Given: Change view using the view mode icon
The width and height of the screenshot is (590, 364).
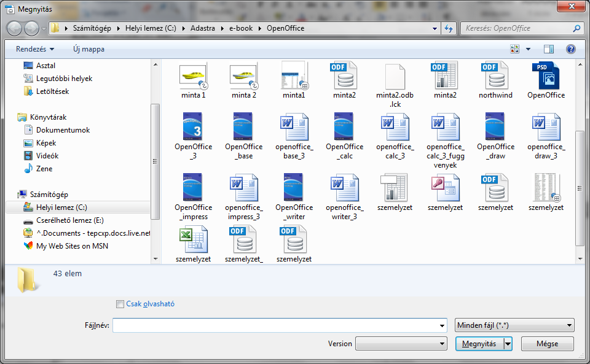Looking at the screenshot, I should pyautogui.click(x=514, y=49).
